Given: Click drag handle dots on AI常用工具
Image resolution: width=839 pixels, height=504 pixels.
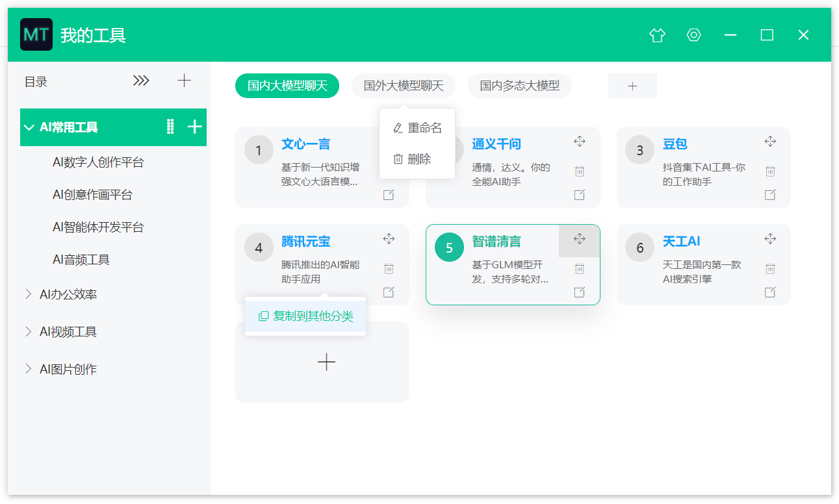Looking at the screenshot, I should point(170,127).
